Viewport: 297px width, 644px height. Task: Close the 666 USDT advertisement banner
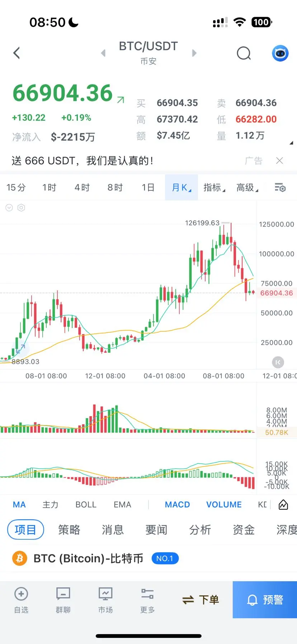[279, 161]
